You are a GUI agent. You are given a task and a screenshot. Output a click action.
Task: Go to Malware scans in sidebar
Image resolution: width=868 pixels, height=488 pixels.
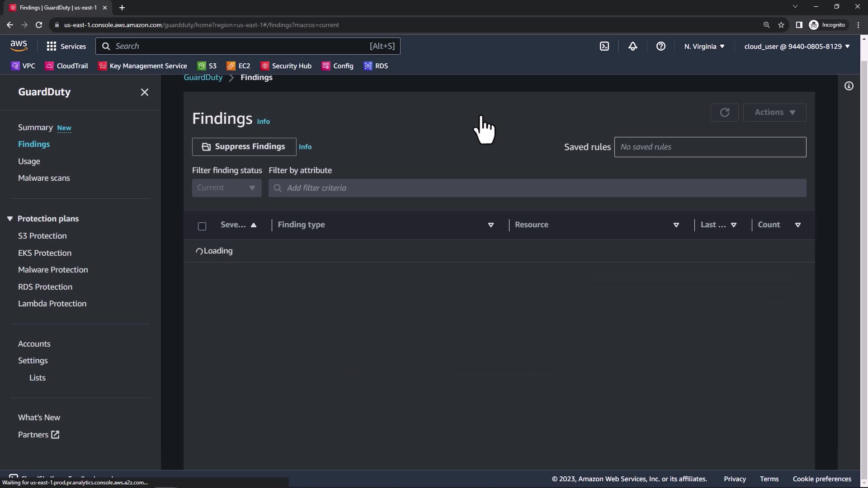coord(44,178)
